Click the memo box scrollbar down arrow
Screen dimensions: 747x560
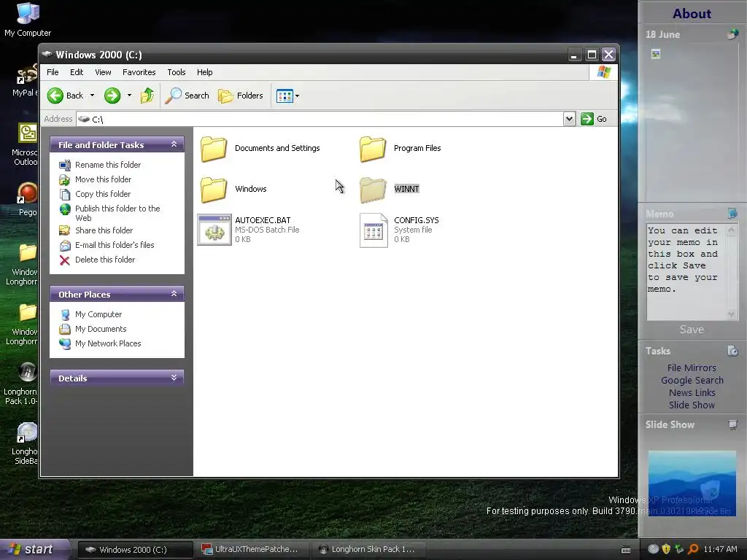731,314
